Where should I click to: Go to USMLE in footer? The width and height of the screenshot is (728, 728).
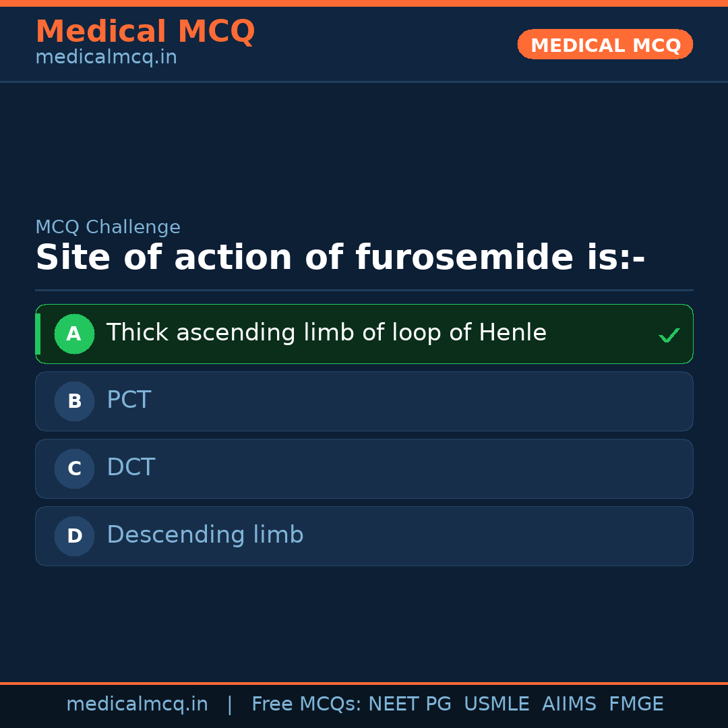496,704
